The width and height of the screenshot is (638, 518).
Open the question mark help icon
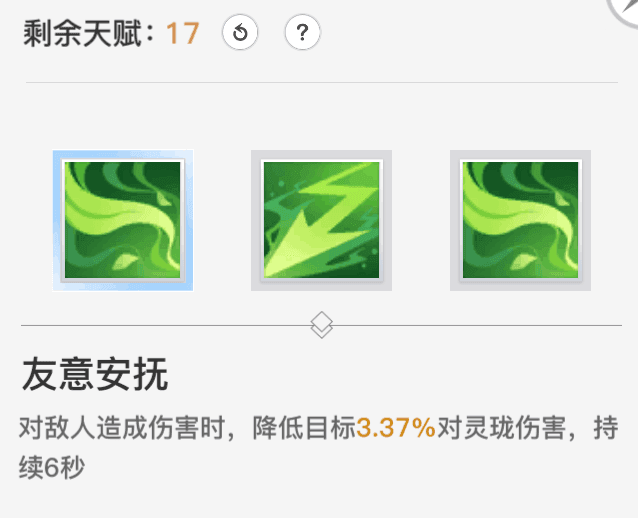[x=302, y=32]
